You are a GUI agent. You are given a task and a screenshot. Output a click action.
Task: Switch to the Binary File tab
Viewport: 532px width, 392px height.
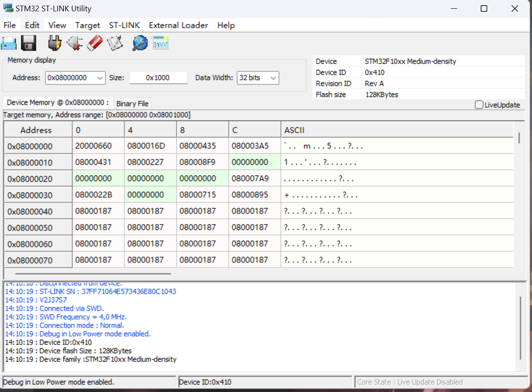tap(132, 103)
